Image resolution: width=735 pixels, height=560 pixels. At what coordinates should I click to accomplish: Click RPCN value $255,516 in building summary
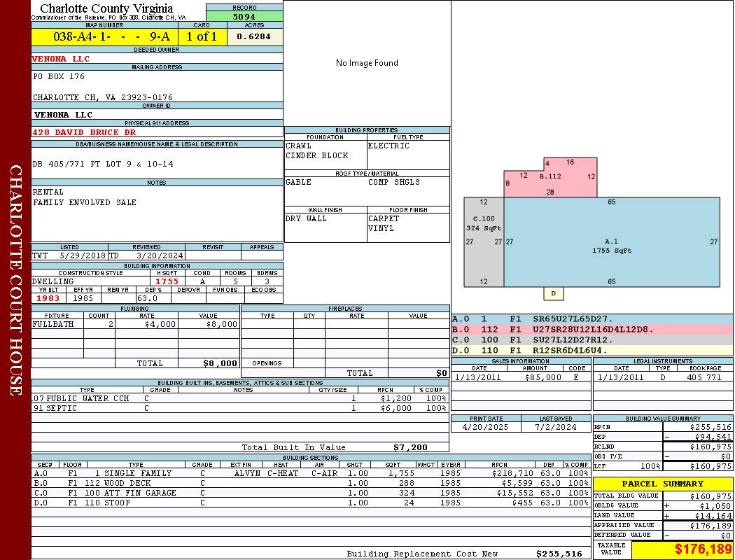pos(710,427)
